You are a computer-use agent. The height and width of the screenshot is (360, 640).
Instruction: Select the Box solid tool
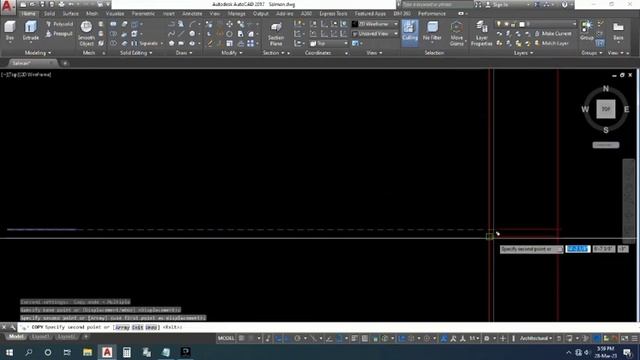pos(9,31)
